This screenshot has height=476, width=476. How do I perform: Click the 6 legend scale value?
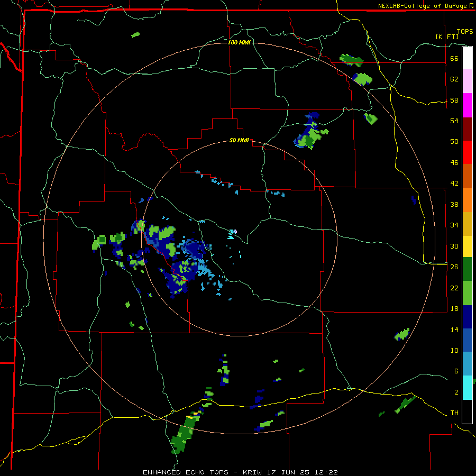click(x=456, y=371)
